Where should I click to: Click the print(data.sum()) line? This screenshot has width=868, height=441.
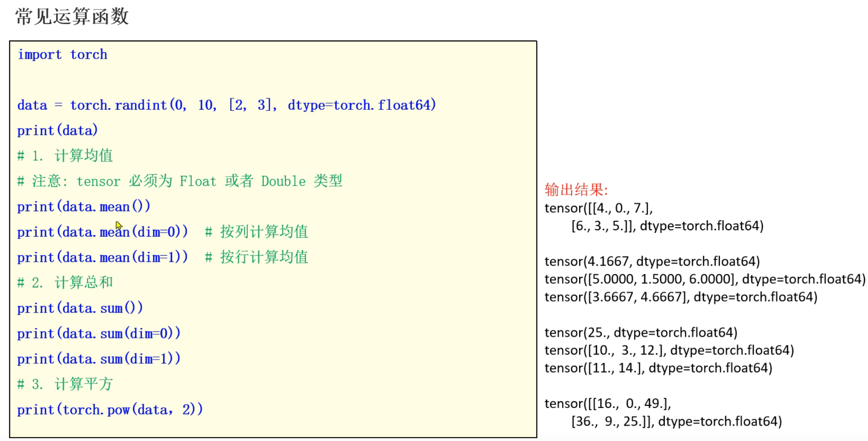point(80,308)
